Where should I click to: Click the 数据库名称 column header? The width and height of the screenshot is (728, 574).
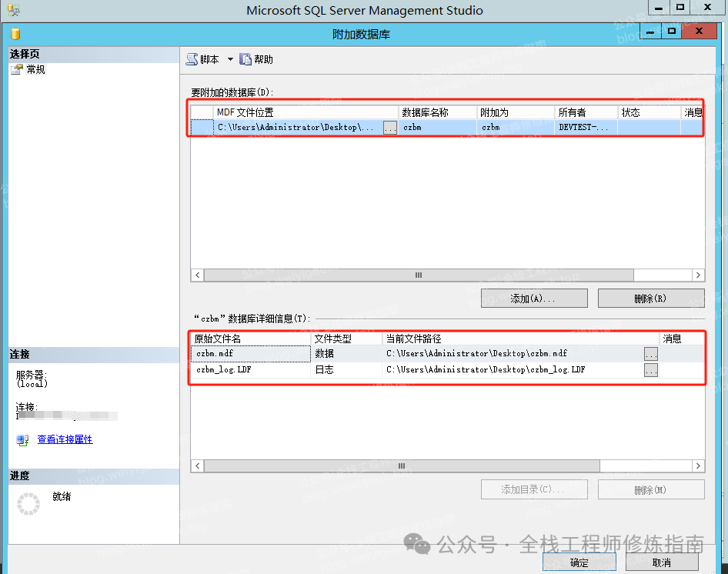point(437,112)
